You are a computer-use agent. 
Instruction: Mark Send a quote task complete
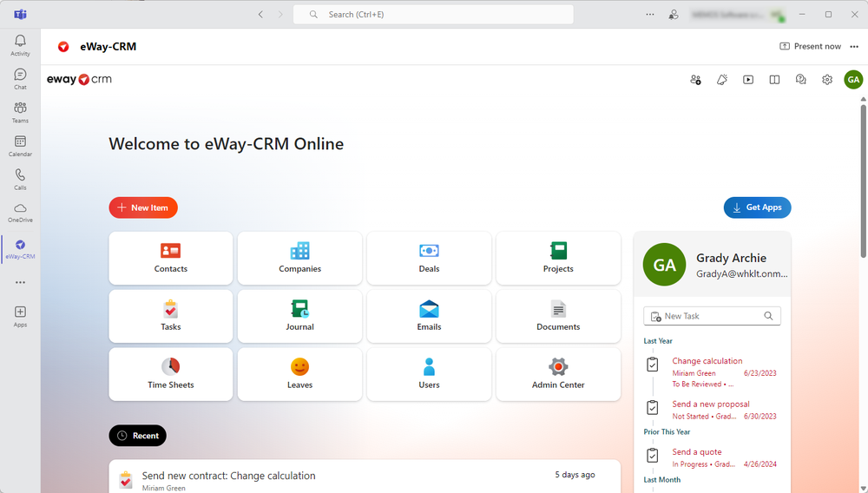tap(653, 456)
